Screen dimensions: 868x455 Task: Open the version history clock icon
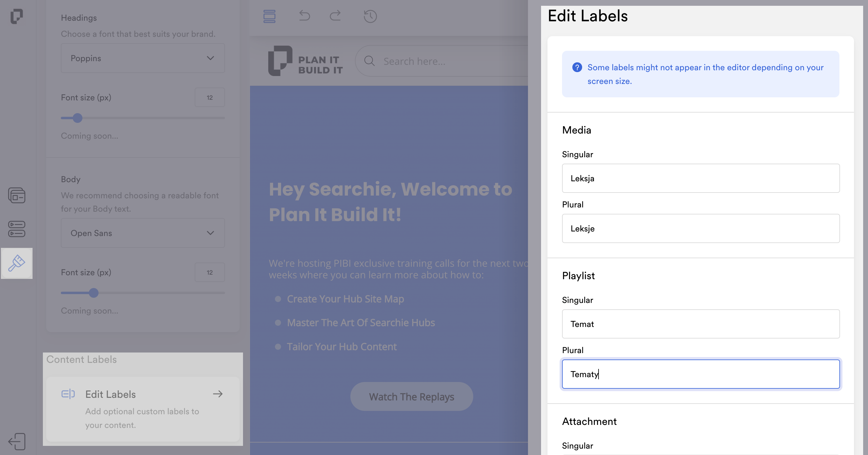(370, 16)
